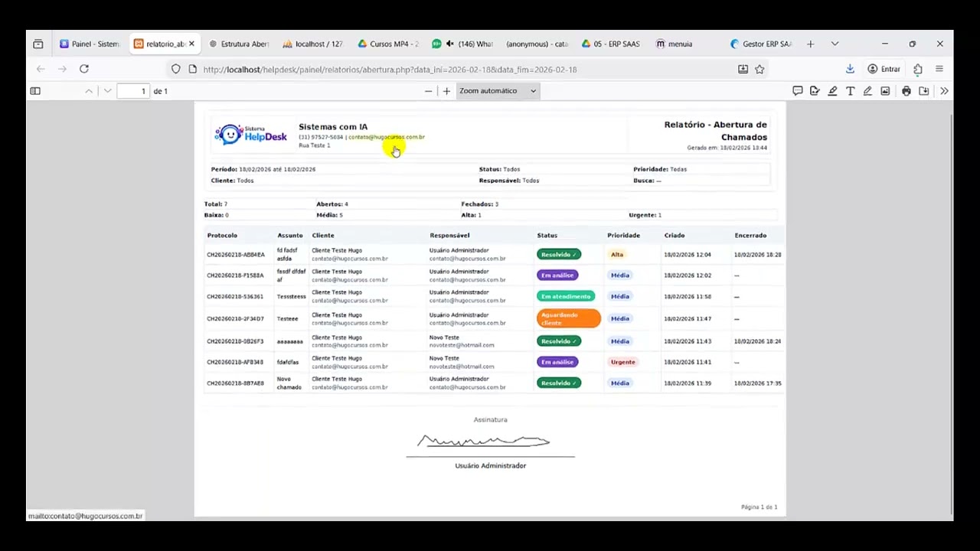Go back in browser history

pyautogui.click(x=41, y=69)
